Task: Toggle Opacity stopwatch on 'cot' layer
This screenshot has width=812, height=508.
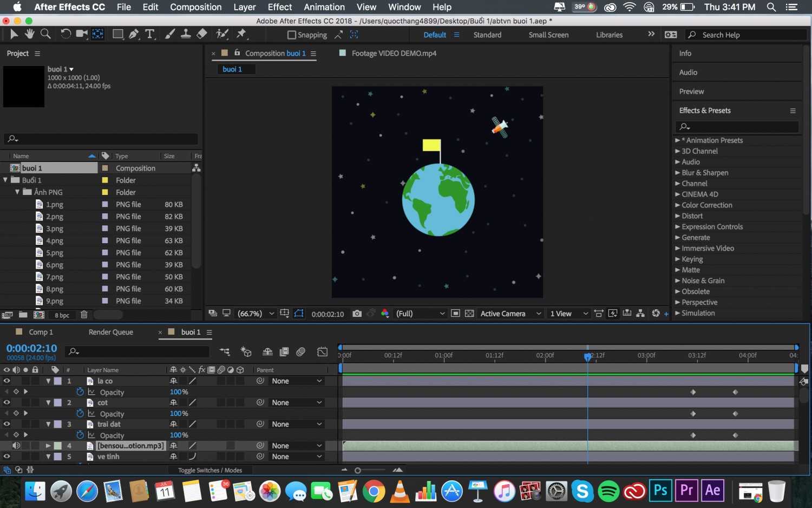Action: pyautogui.click(x=80, y=413)
